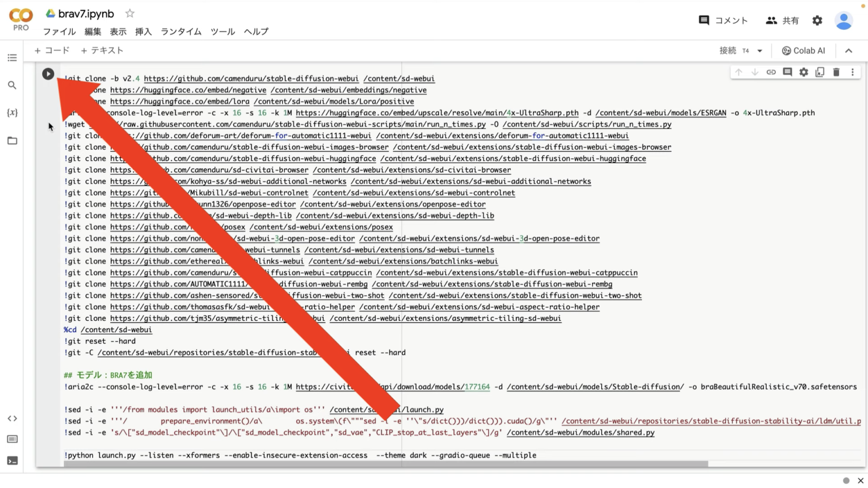The image size is (868, 488).
Task: Share the notebook via 共有
Action: (x=783, y=20)
